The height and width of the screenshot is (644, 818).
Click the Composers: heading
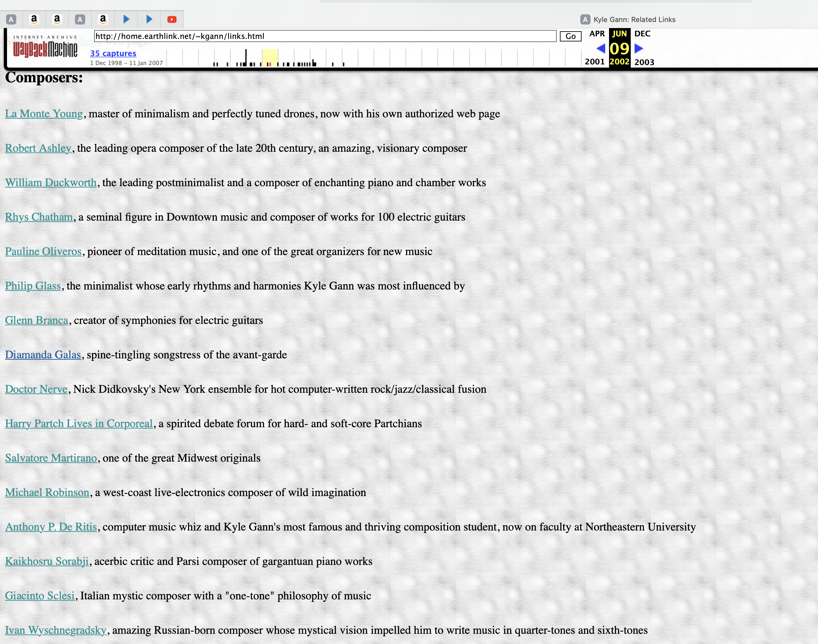(44, 78)
